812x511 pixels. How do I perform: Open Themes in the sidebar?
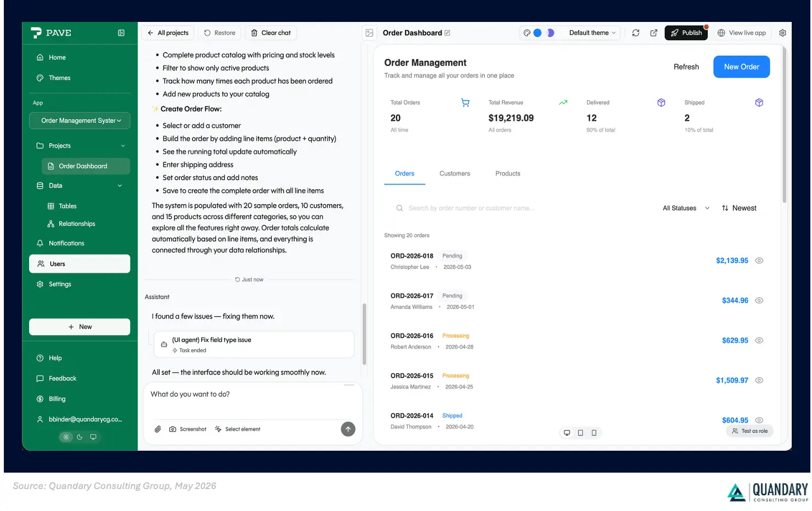click(80, 78)
